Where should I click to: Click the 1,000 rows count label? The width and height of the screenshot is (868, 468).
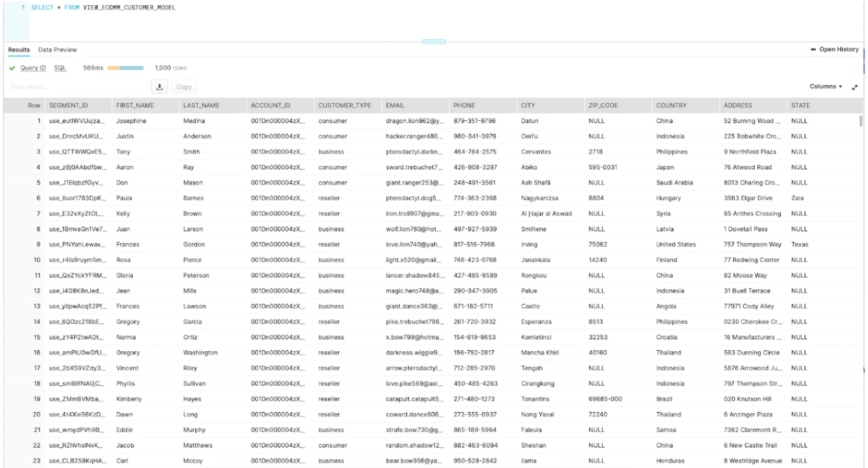point(169,68)
